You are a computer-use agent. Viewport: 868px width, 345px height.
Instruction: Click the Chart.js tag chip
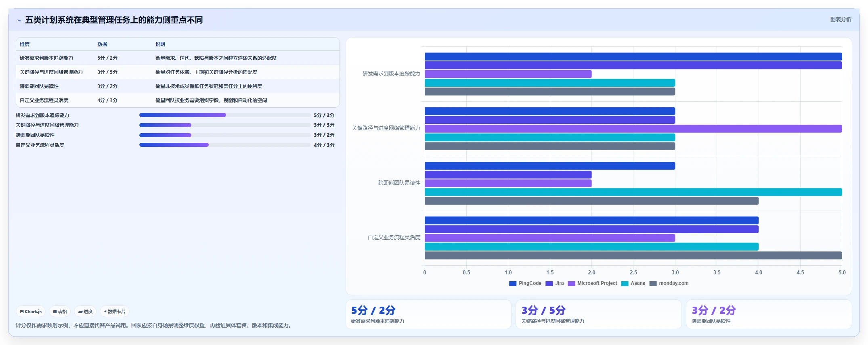click(31, 312)
